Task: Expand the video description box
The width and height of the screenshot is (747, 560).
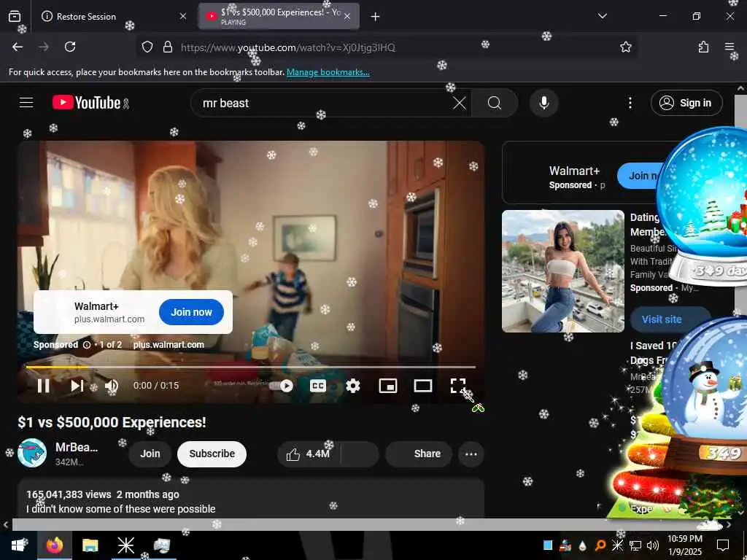Action: tap(251, 499)
